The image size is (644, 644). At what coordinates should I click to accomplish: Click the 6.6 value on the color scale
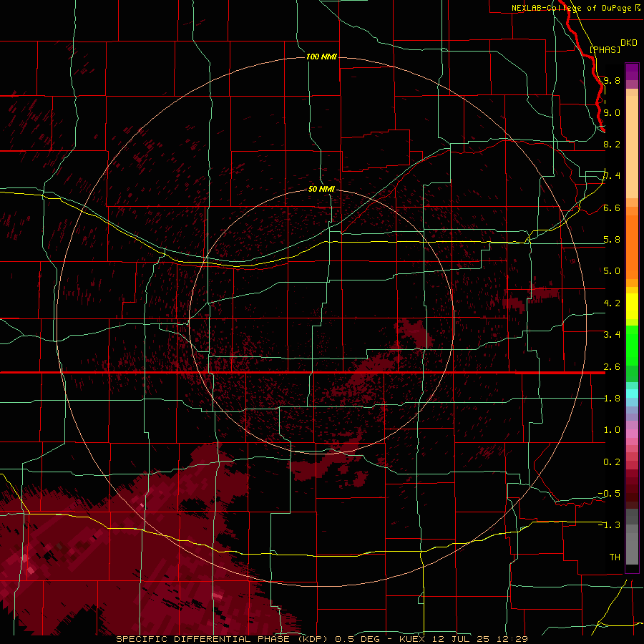click(612, 208)
